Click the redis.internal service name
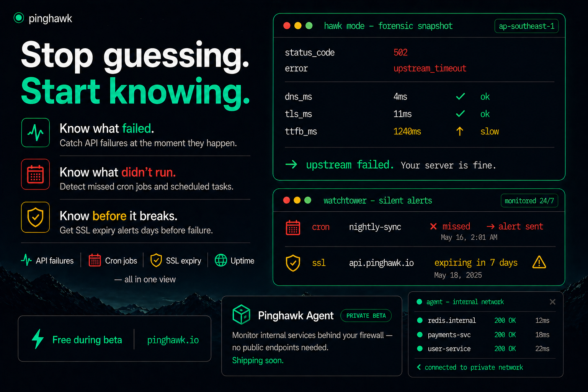 pos(452,320)
